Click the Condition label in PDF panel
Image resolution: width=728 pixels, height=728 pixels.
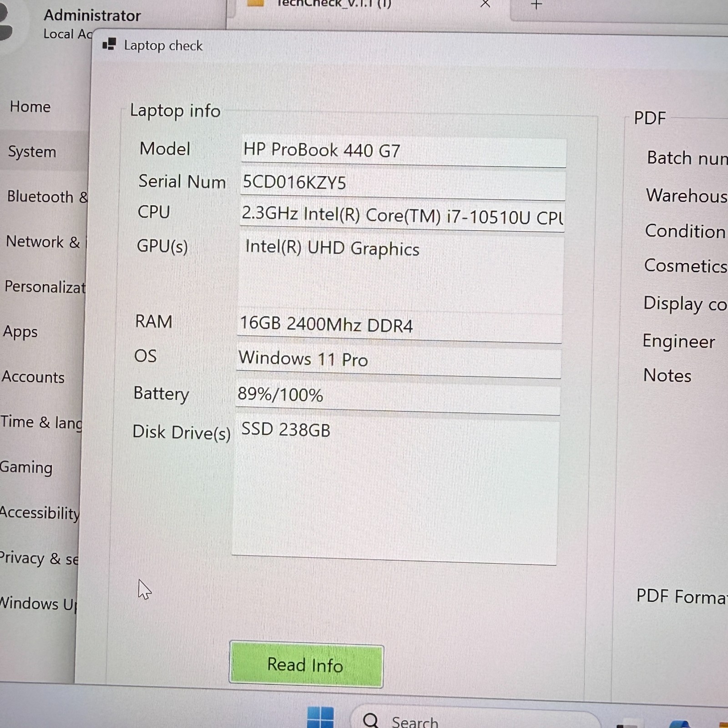click(685, 231)
